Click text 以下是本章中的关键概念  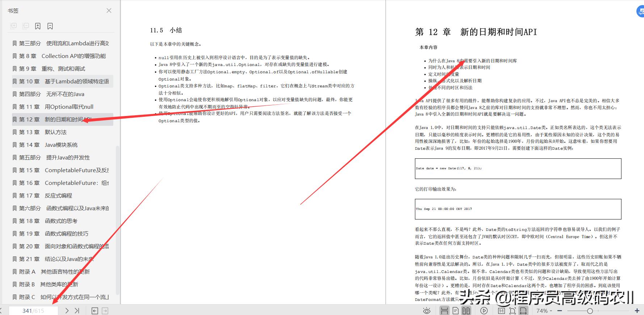[x=176, y=44]
